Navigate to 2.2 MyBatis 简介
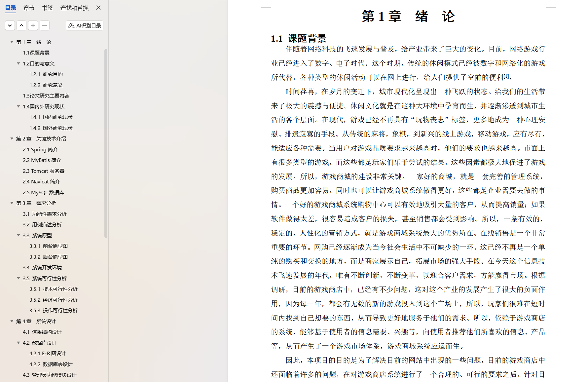 (x=42, y=160)
